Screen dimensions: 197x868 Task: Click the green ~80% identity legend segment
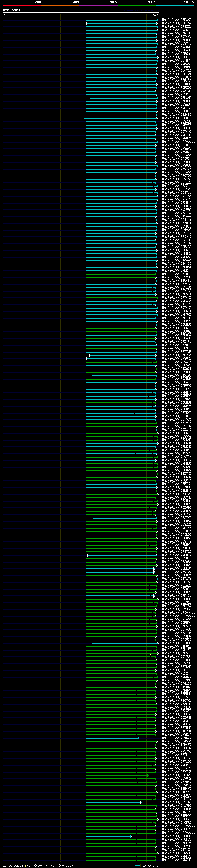tap(137, 6)
